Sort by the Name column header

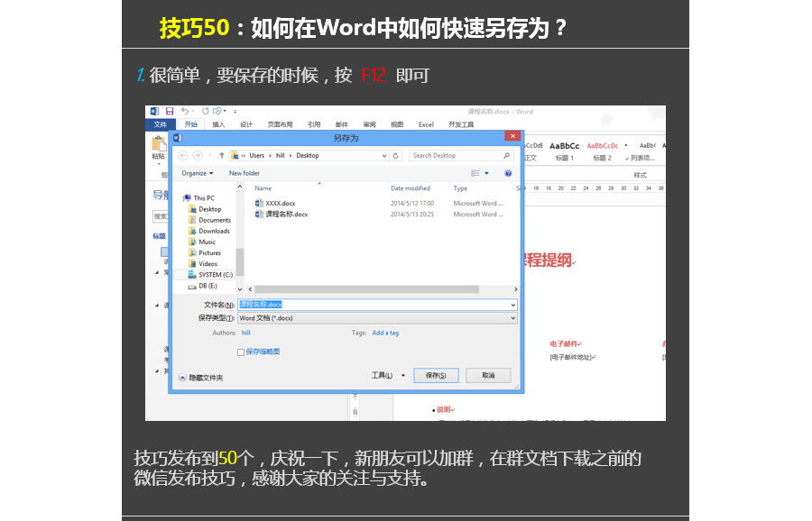pos(263,188)
